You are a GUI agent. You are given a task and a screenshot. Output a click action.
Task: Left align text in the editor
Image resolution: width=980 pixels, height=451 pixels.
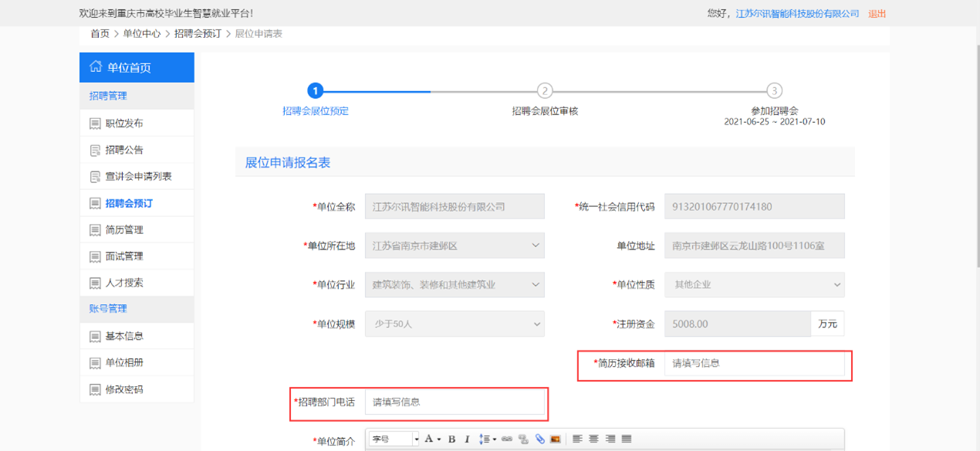pos(577,439)
